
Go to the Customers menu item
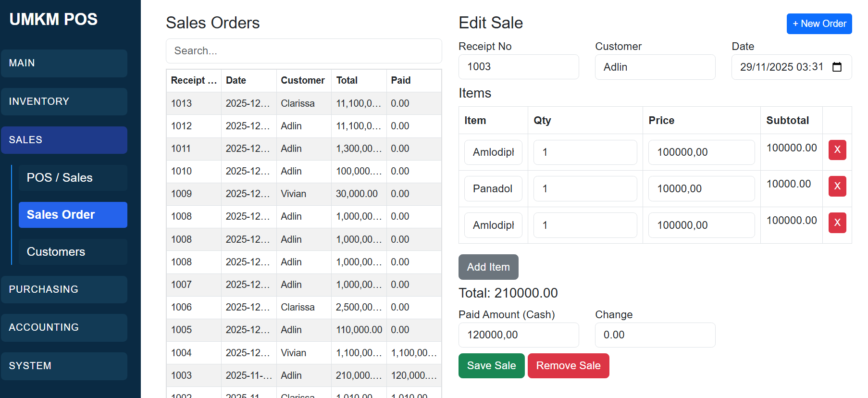coord(73,252)
